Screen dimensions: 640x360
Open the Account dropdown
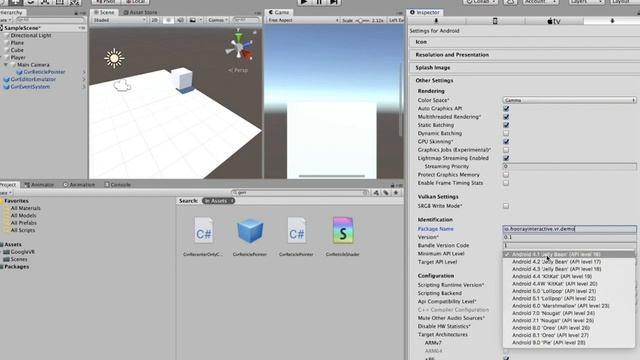point(540,2)
